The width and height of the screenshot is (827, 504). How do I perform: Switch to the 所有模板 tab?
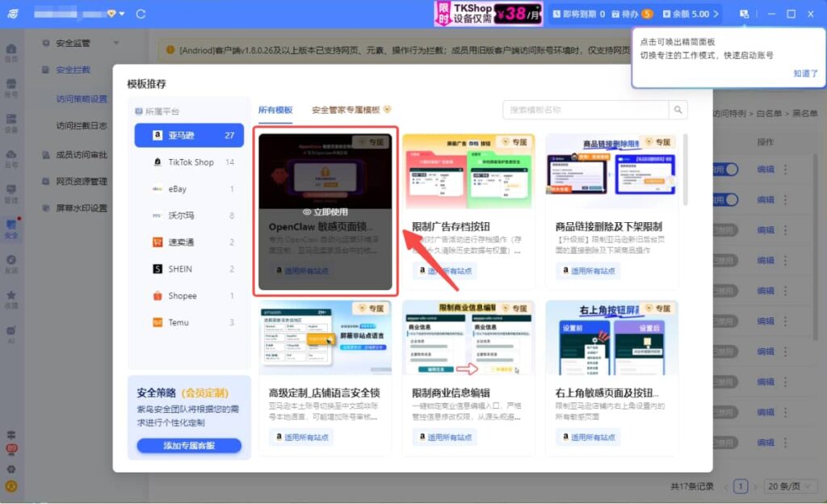pyautogui.click(x=275, y=110)
